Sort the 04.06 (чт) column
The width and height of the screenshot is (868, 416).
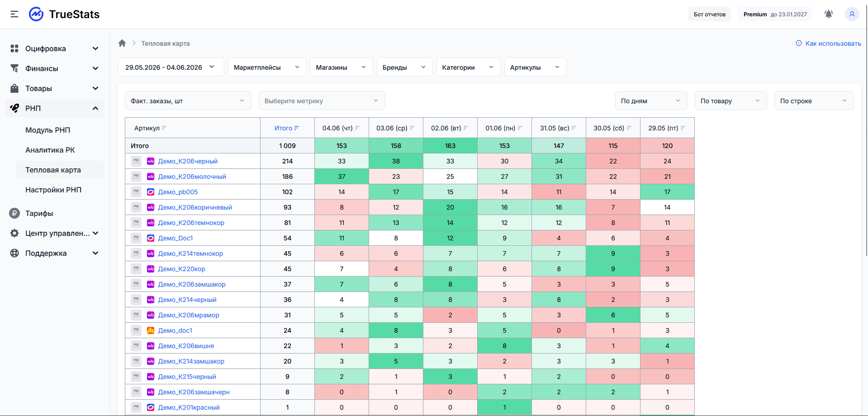pyautogui.click(x=357, y=128)
